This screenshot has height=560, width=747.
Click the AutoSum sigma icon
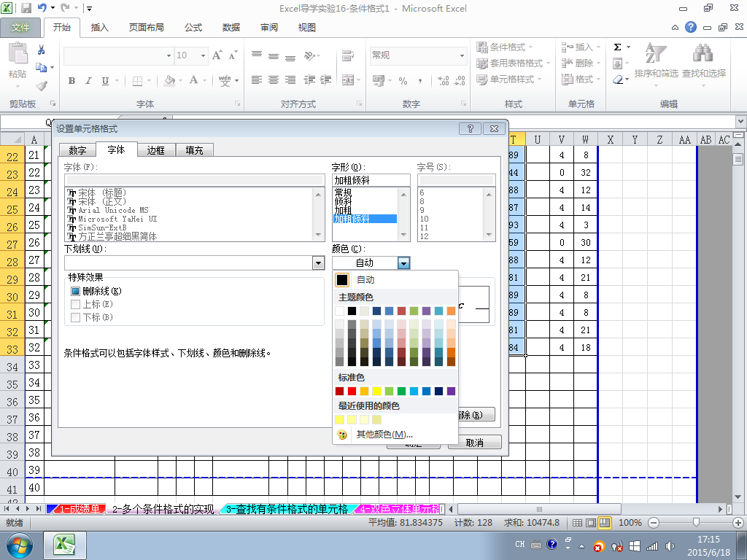(x=617, y=47)
